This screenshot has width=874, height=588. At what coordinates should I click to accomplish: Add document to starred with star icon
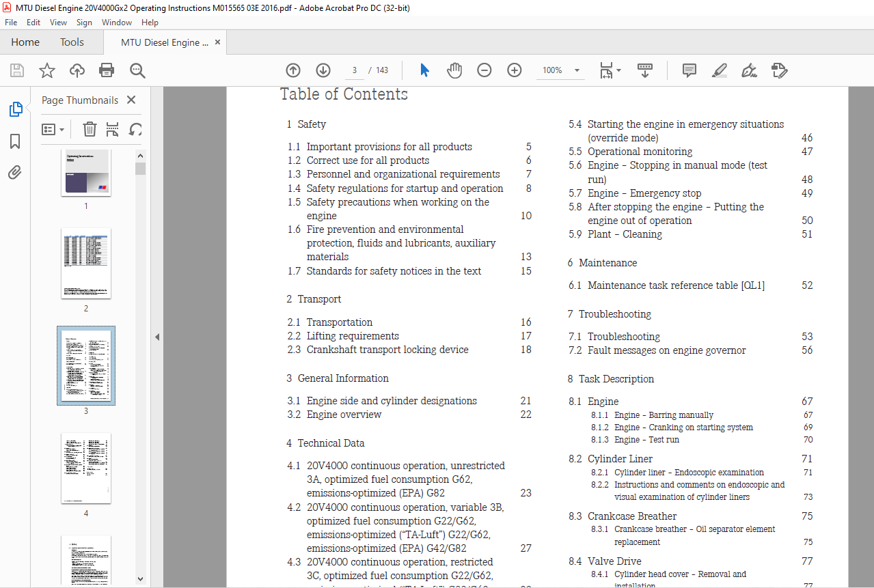point(47,70)
